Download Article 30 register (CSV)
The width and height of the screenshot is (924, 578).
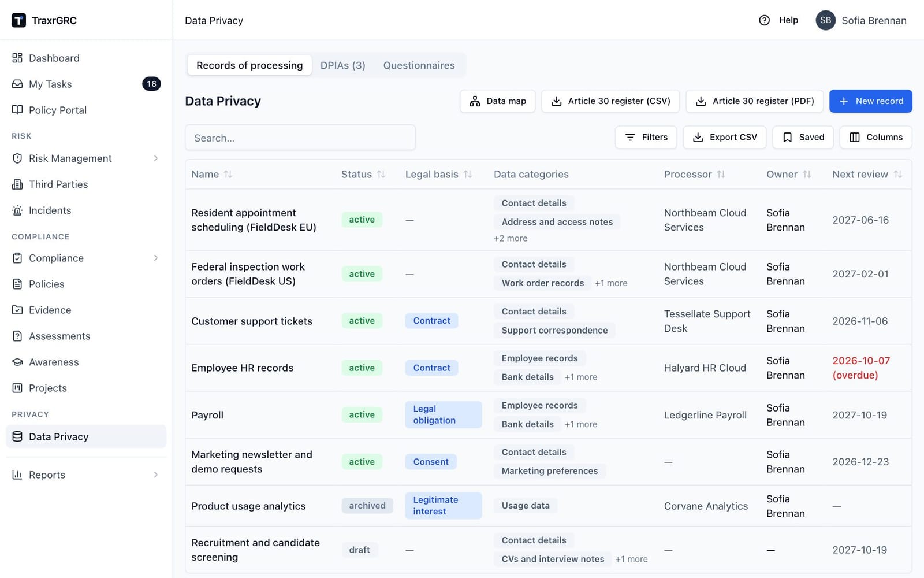tap(610, 101)
